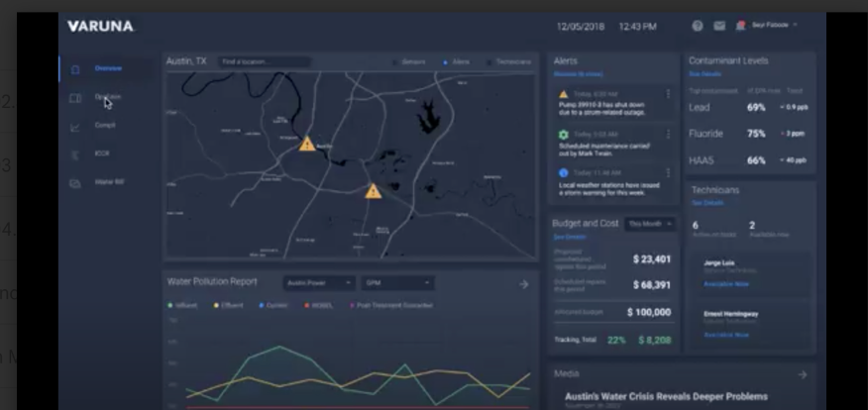Click the Fluoride contaminant row
The width and height of the screenshot is (868, 410).
[x=749, y=134]
